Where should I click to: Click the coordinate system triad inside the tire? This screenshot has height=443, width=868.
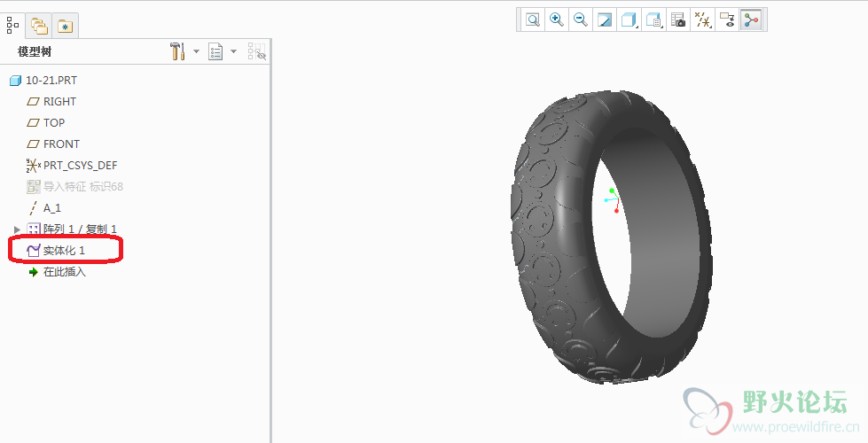coord(613,201)
